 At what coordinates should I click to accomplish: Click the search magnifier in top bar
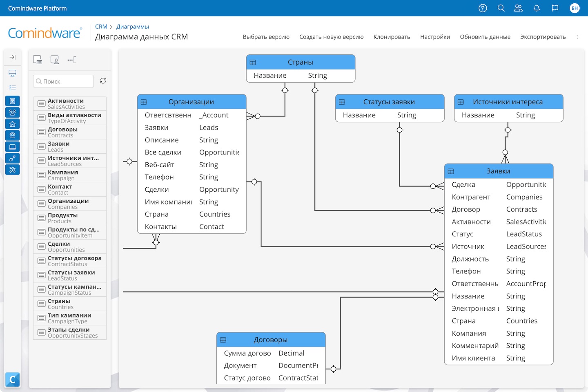pos(501,8)
